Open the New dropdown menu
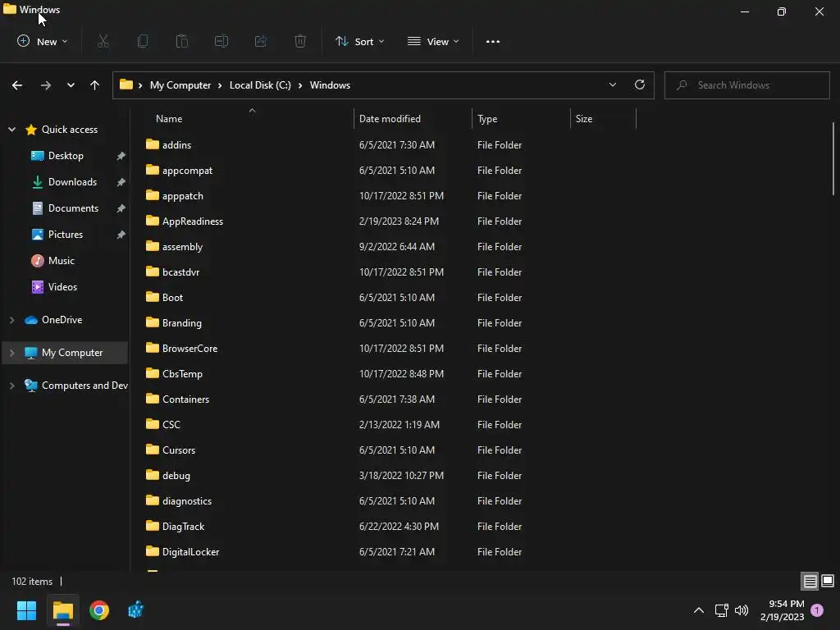Screen dimensions: 840x630 [x=43, y=41]
